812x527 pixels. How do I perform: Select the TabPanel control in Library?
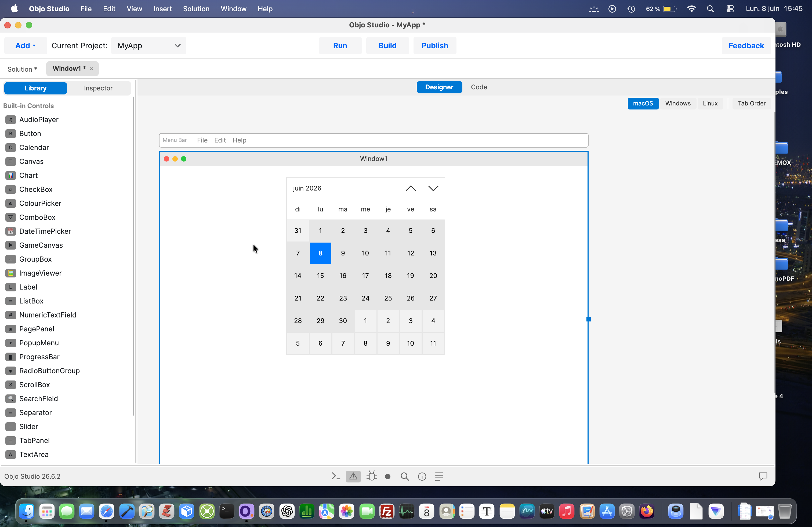[x=34, y=440]
